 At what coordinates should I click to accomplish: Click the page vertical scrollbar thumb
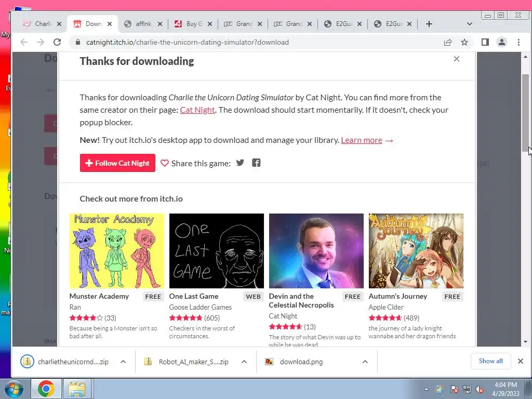525,112
